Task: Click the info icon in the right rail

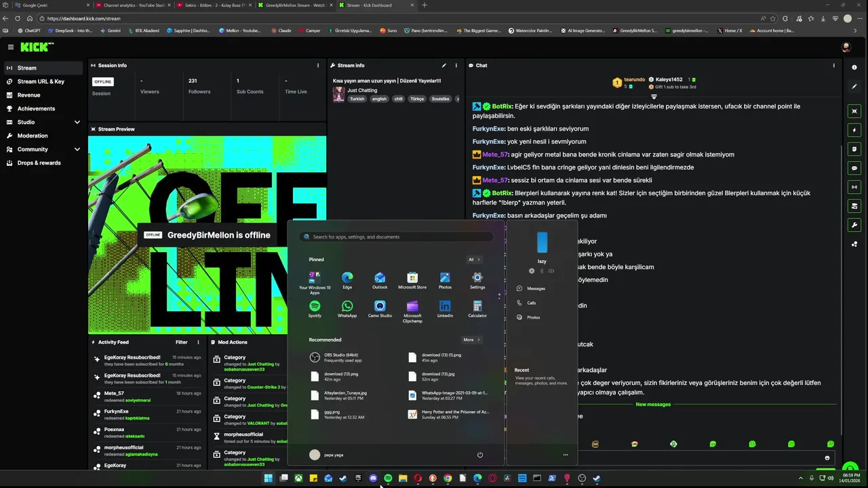Action: click(x=854, y=68)
